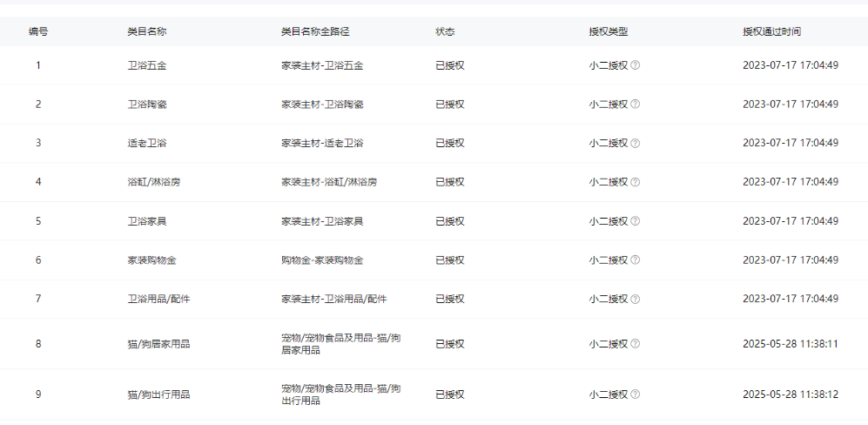Select the 编号 column header
868x425 pixels.
click(38, 31)
